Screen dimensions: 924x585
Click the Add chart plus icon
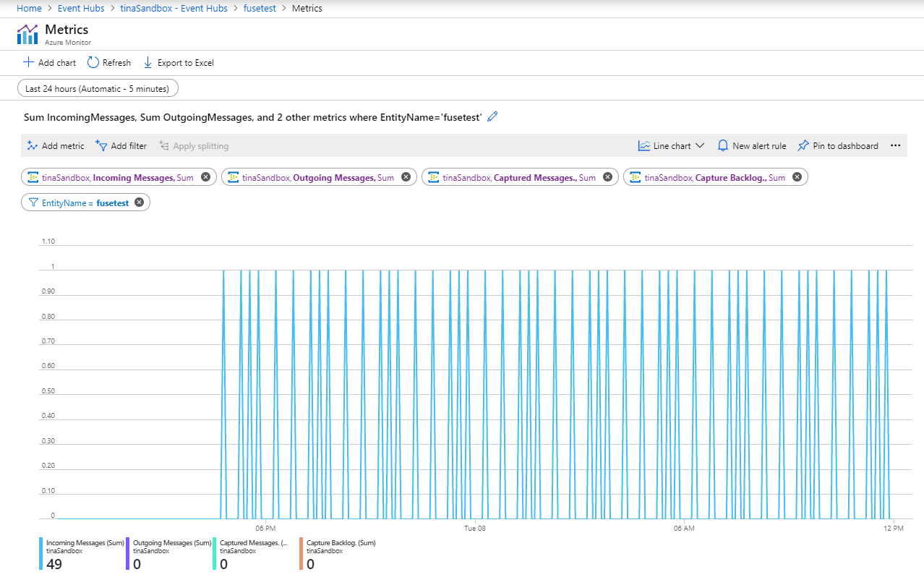coord(28,62)
